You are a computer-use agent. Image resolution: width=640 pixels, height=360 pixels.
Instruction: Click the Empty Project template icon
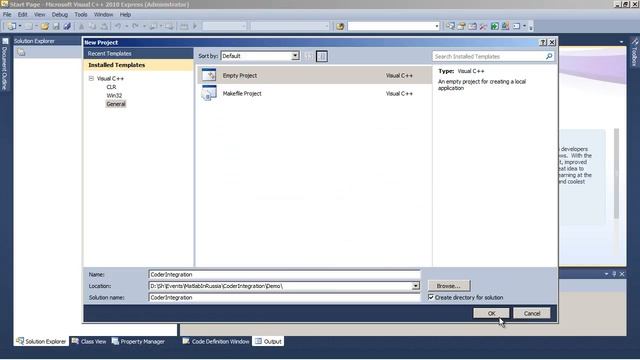(209, 75)
